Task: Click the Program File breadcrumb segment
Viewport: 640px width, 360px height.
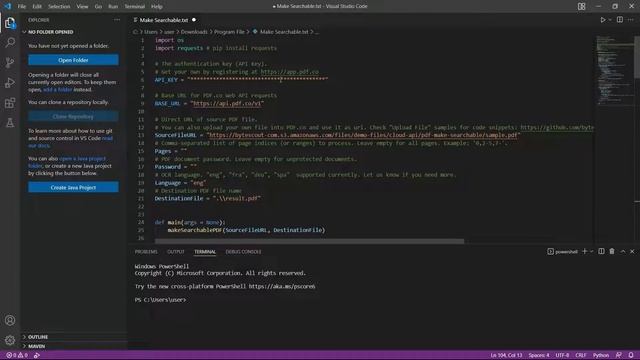Action: pyautogui.click(x=229, y=32)
